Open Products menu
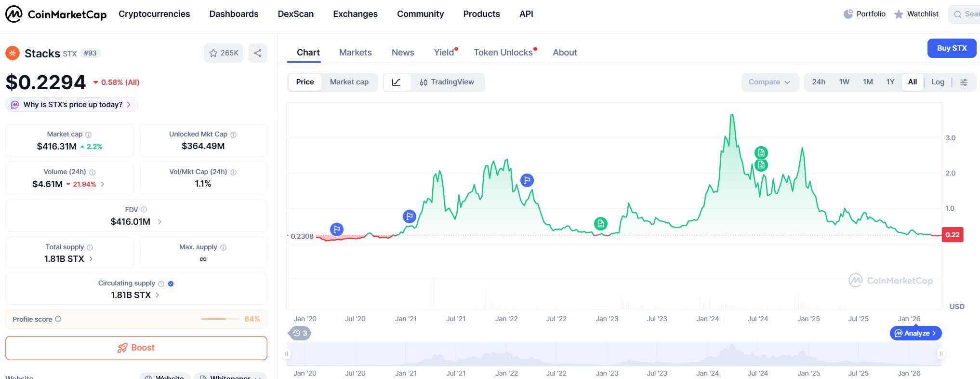 click(481, 14)
